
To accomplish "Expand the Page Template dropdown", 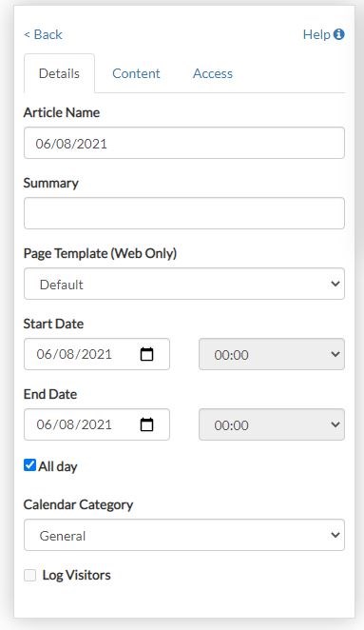I will pyautogui.click(x=184, y=284).
